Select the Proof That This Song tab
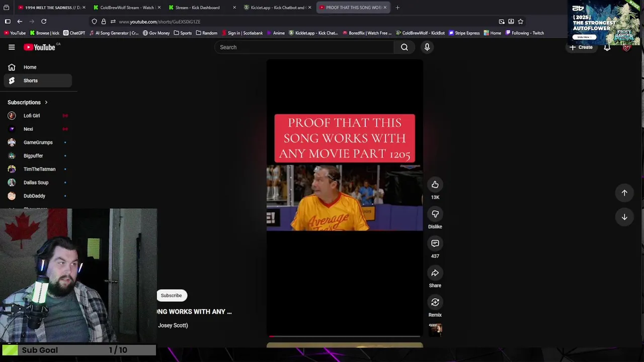The image size is (644, 362). click(x=352, y=8)
